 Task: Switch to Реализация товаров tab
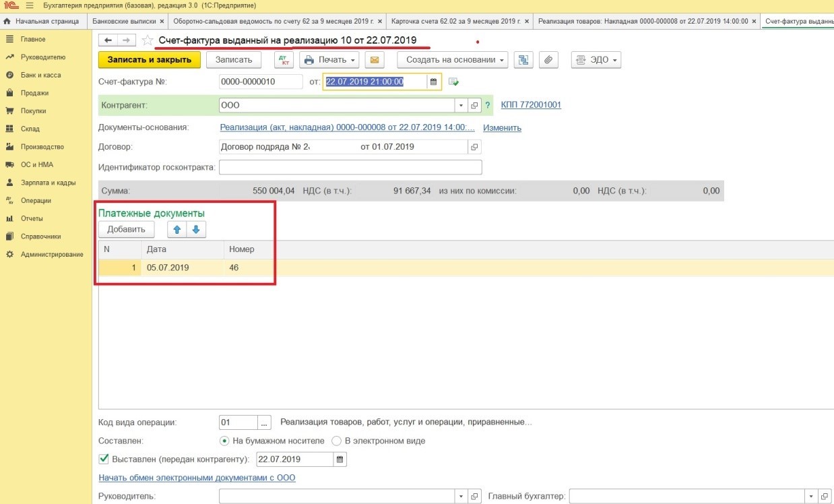click(x=643, y=21)
